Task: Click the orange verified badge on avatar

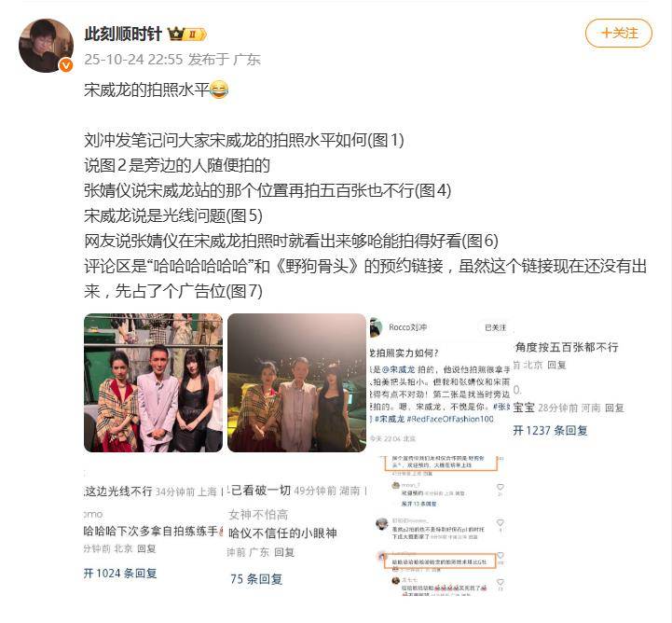Action: 65,65
